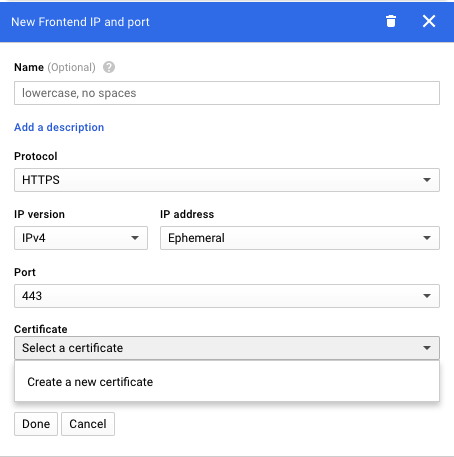Screen dimensions: 454x457
Task: Click the Done button
Action: tap(36, 424)
